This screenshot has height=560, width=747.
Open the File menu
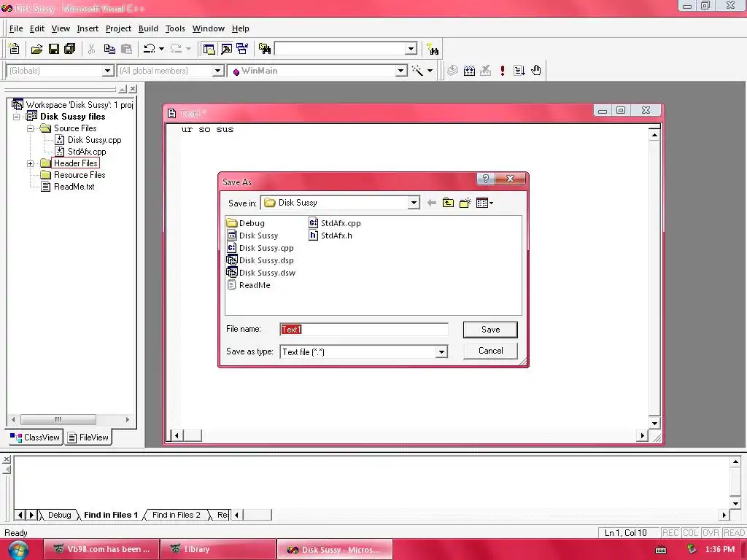16,28
